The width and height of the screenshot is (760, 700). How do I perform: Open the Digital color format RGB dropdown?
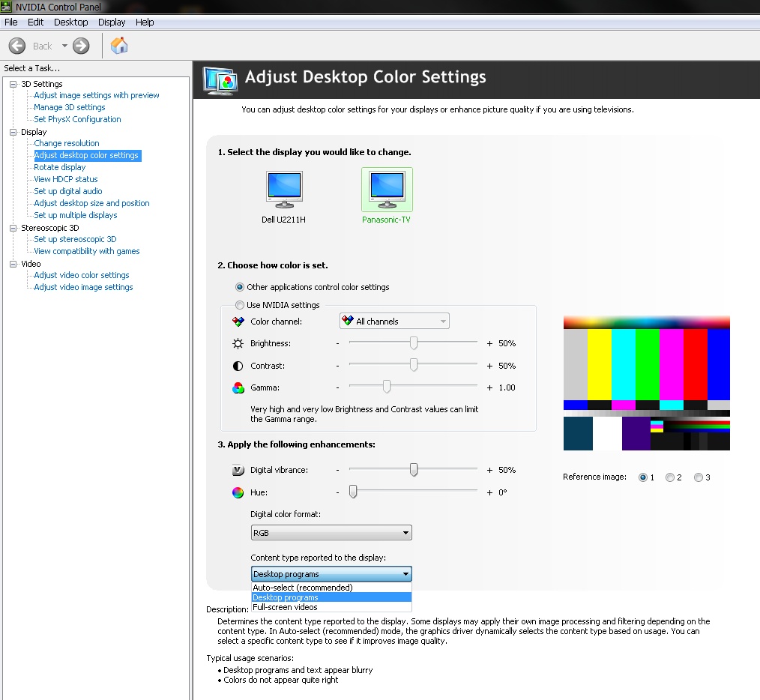click(x=331, y=533)
